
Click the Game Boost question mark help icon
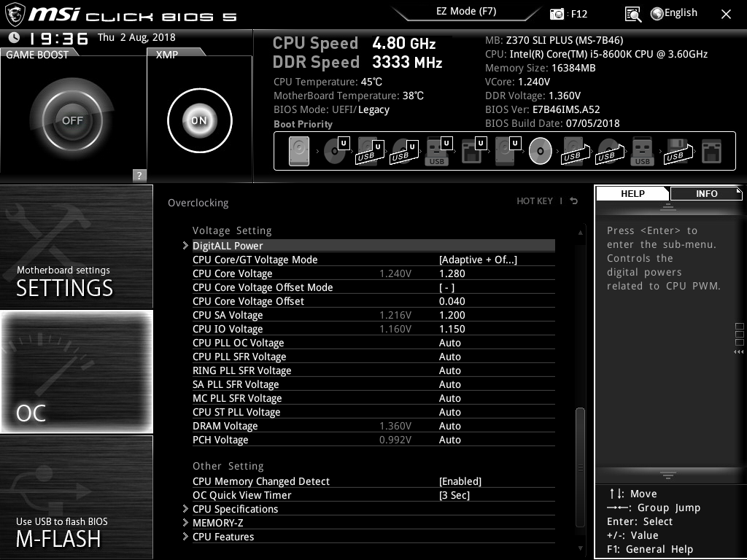coord(139,175)
